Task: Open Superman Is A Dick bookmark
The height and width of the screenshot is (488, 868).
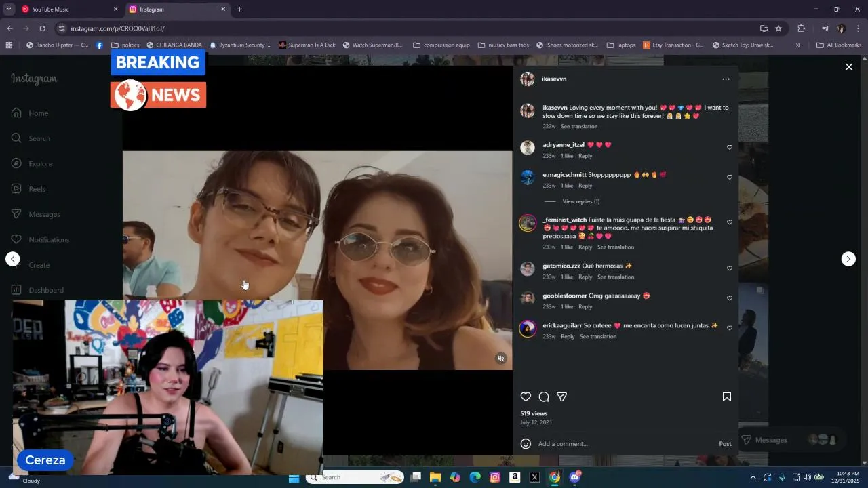Action: [307, 45]
